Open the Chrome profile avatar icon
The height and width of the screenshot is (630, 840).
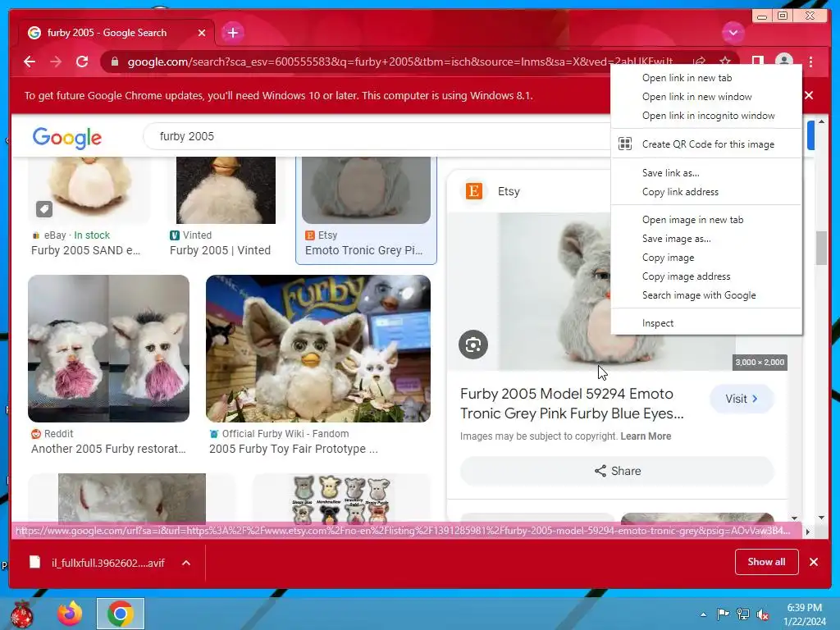784,61
